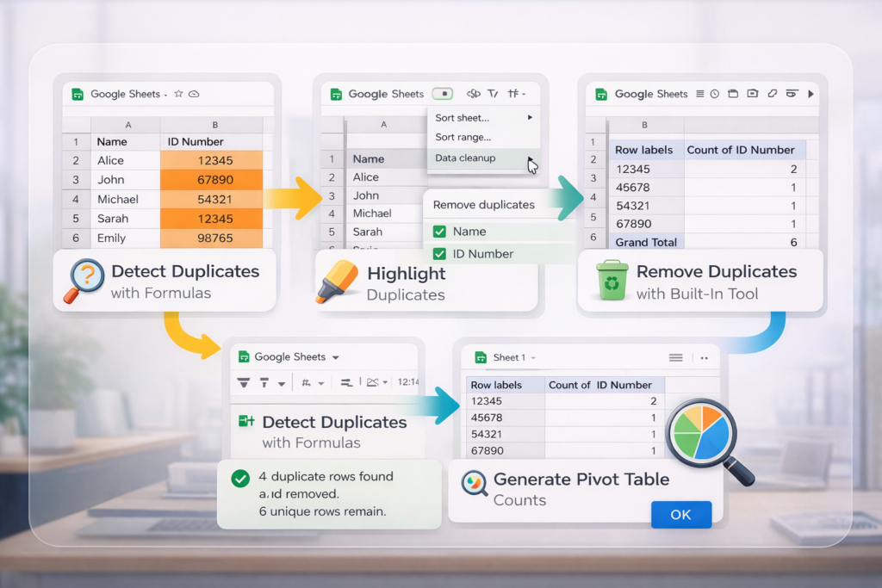Select the Grand Total row label cell

pos(646,243)
